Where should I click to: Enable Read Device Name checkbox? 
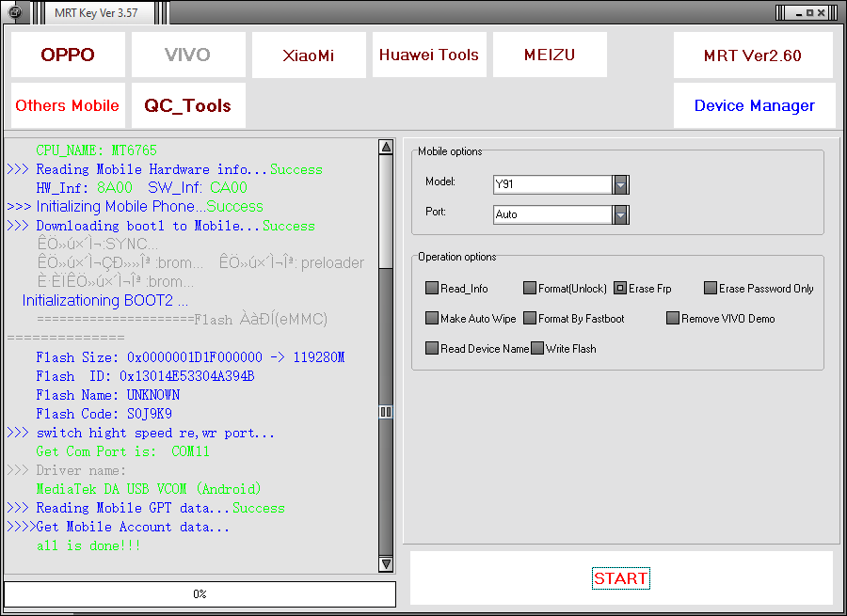click(x=432, y=348)
